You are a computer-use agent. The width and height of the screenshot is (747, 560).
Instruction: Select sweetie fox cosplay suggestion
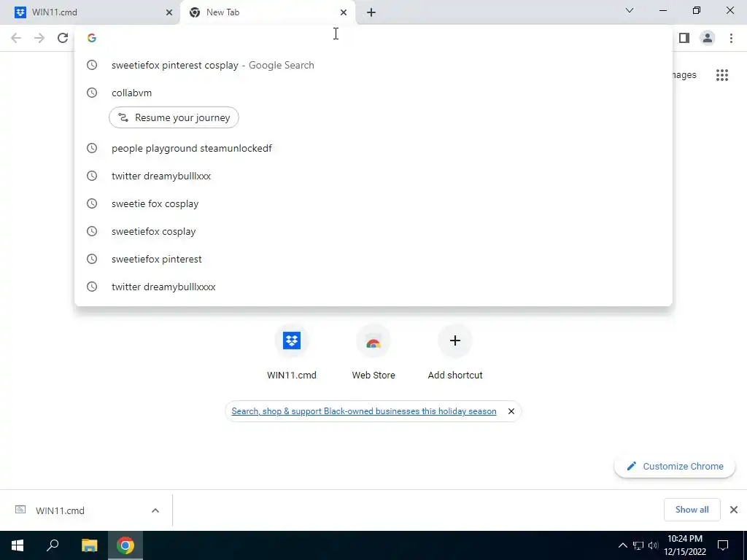pos(373,203)
